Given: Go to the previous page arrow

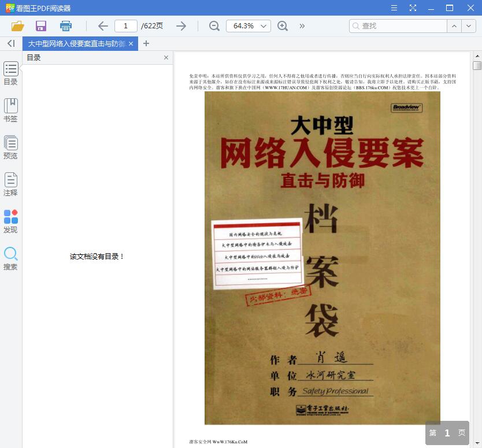Looking at the screenshot, I should tap(103, 26).
